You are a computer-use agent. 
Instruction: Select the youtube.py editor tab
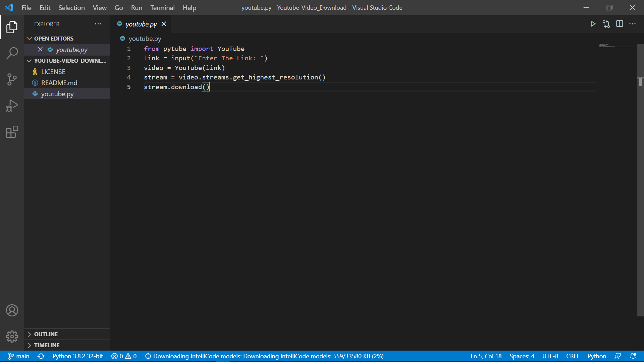(x=141, y=24)
